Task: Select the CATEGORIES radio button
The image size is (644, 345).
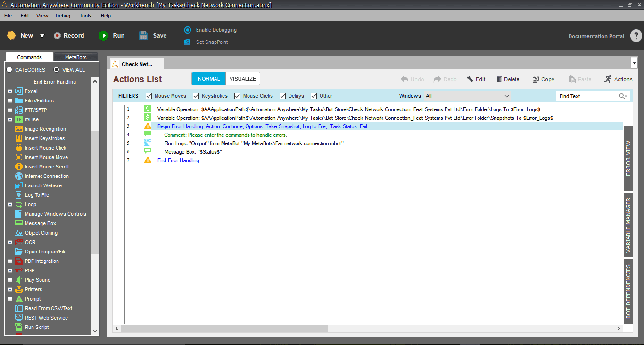Action: point(9,70)
